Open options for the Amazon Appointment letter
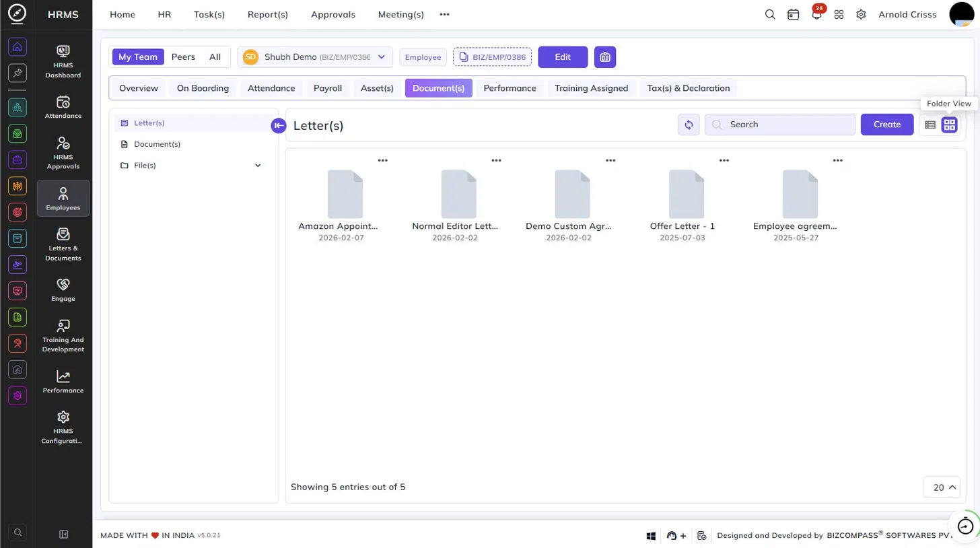This screenshot has height=548, width=980. tap(382, 160)
